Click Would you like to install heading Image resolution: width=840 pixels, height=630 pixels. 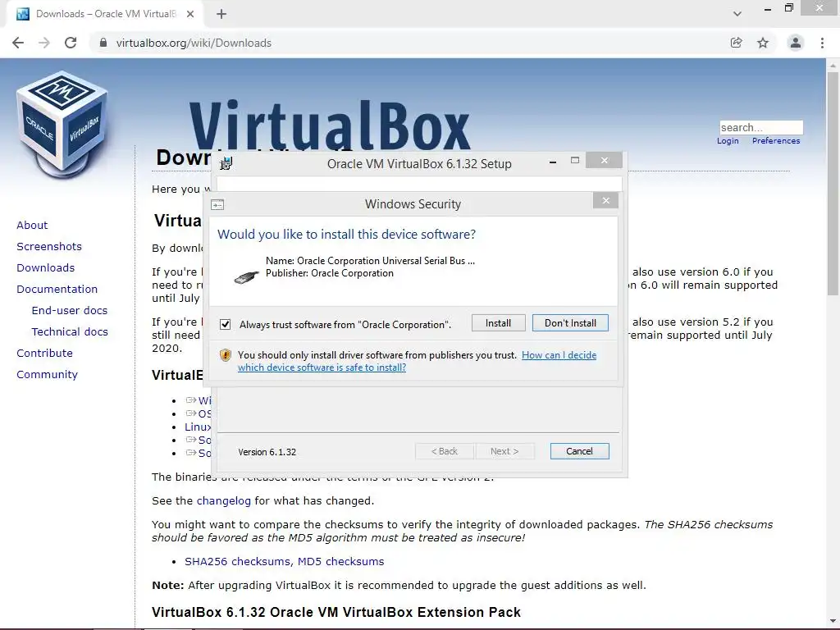(347, 235)
